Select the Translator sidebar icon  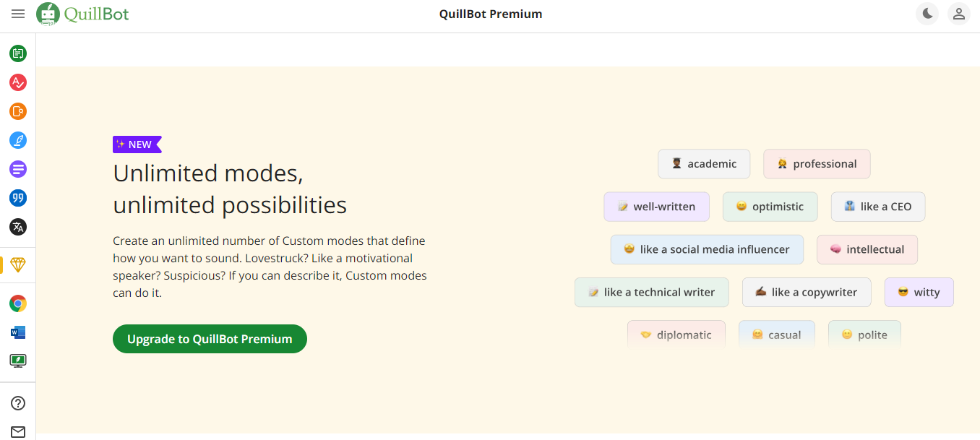pos(17,227)
